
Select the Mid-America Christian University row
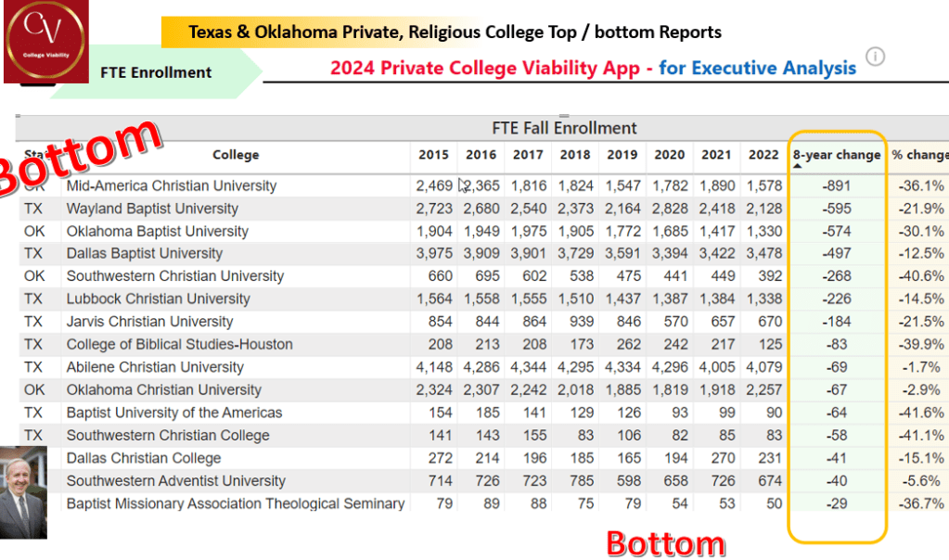[172, 186]
